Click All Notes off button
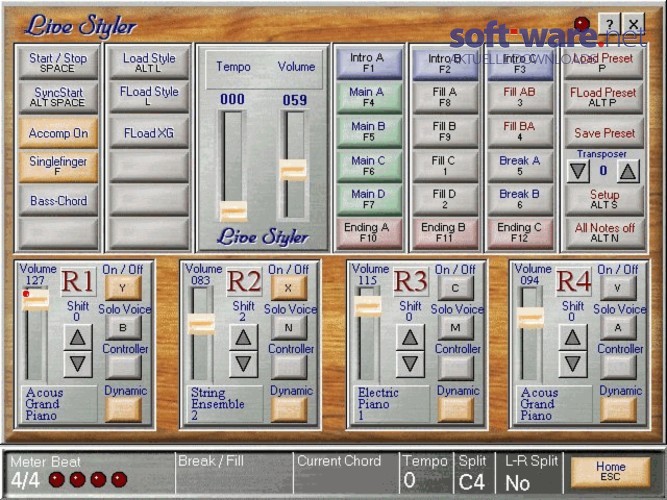The image size is (667, 500). 604,233
